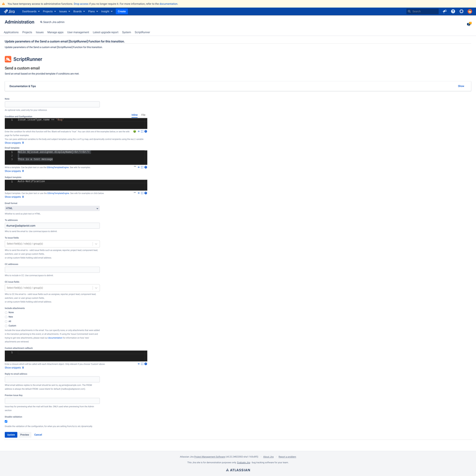The width and height of the screenshot is (476, 476).
Task: Open the User management admin tab
Action: [x=77, y=32]
